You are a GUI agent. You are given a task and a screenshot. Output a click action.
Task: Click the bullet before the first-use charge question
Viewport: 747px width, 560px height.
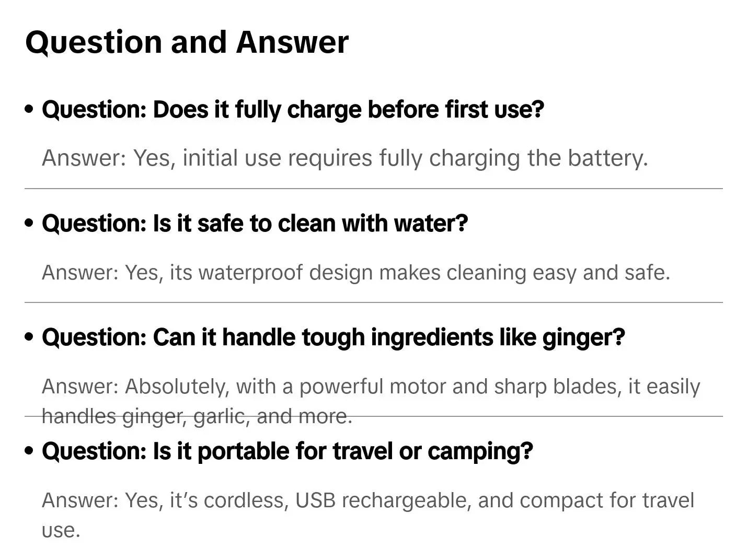29,110
